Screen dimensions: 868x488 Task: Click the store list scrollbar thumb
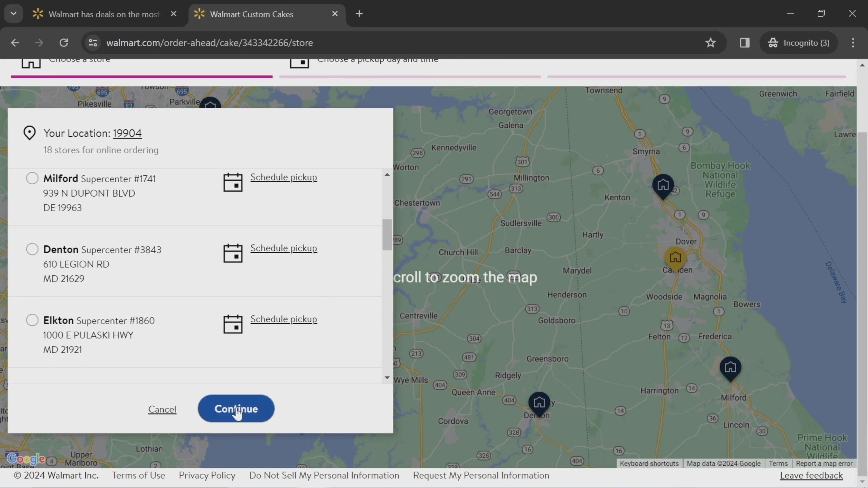pyautogui.click(x=387, y=235)
